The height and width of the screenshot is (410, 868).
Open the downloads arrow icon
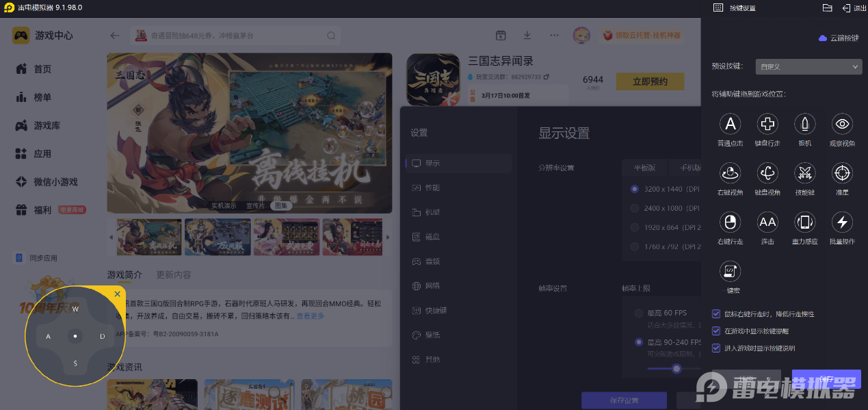click(527, 36)
